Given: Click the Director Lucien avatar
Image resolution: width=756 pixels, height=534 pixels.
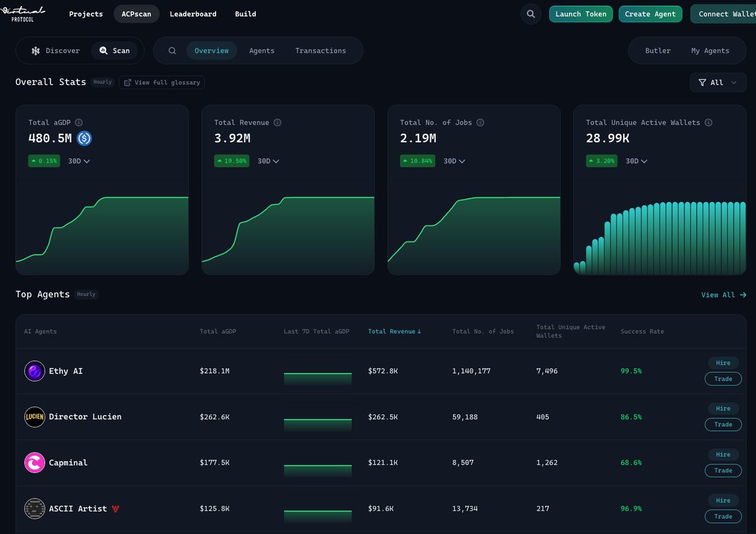Looking at the screenshot, I should 35,417.
